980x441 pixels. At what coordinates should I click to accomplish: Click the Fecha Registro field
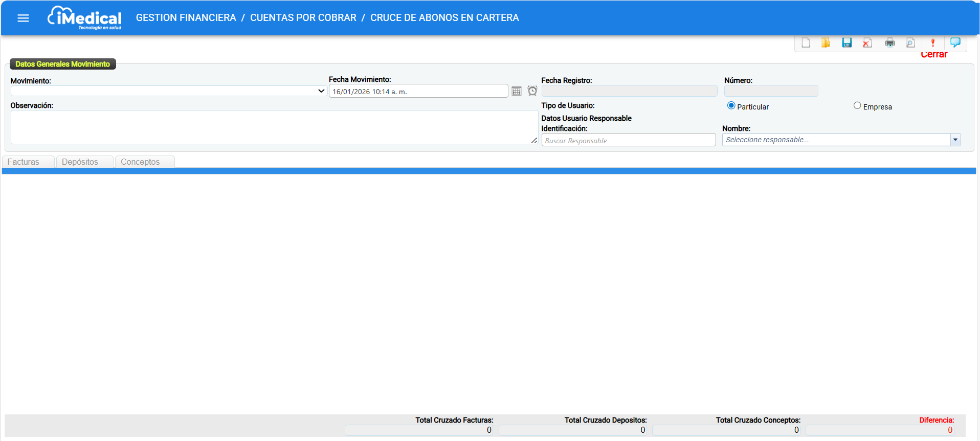630,91
